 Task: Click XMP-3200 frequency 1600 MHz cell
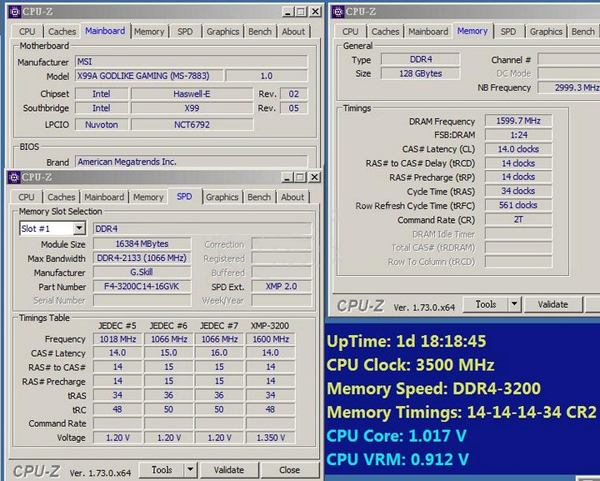coord(271,339)
